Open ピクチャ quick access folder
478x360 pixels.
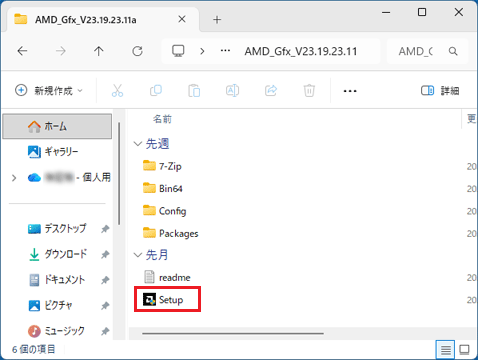[50, 305]
